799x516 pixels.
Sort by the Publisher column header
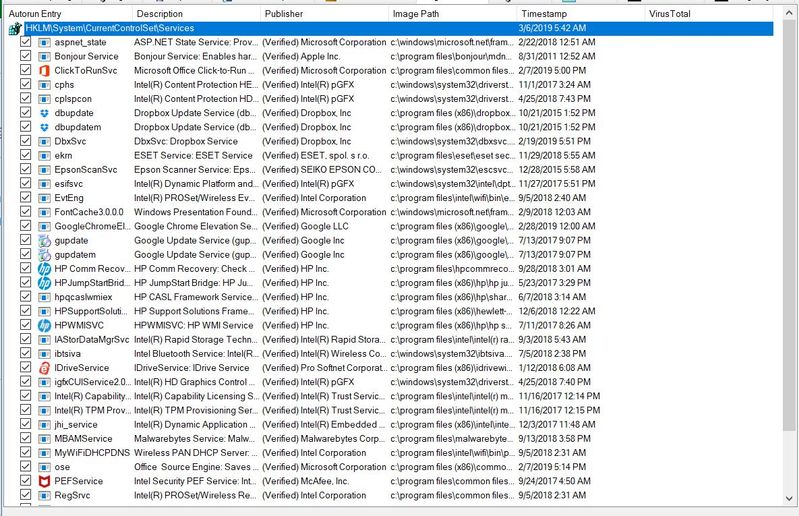point(324,14)
